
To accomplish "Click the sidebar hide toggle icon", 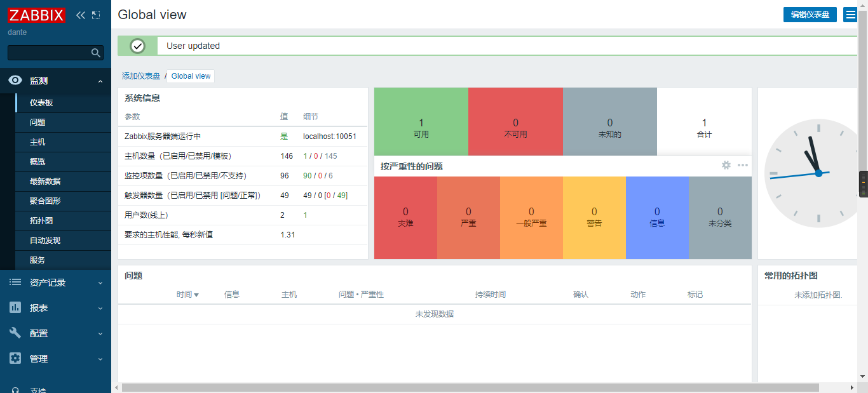I will [96, 15].
